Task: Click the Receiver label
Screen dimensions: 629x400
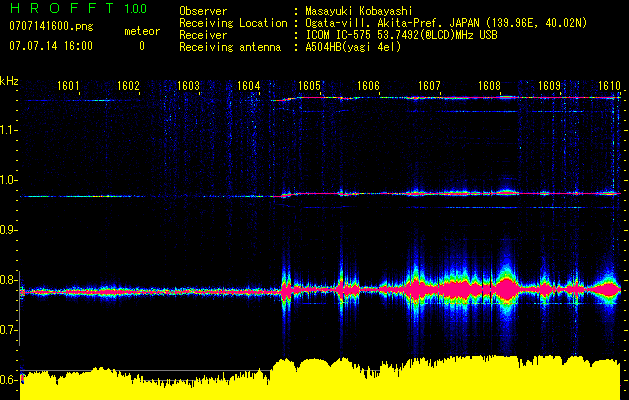Action: coord(203,35)
